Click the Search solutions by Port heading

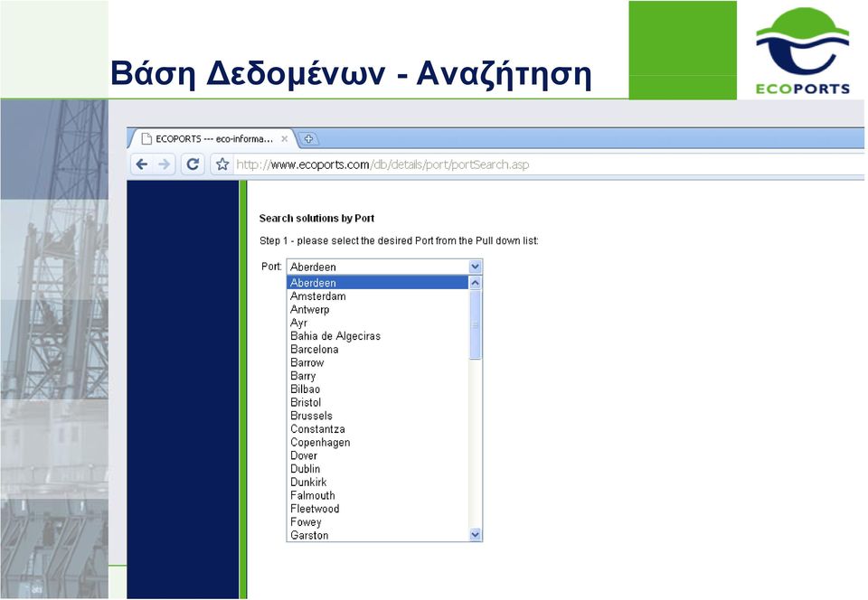[316, 219]
